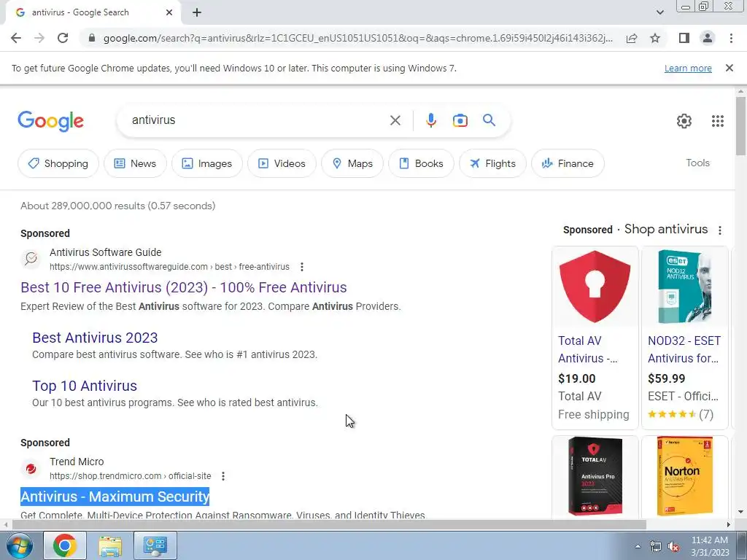Viewport: 747px width, 560px height.
Task: Open Google quick settings gear
Action: coord(684,121)
